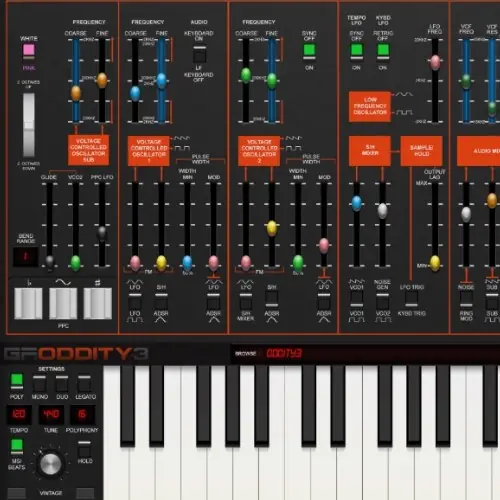500x500 pixels.
Task: Click the Sample/Hold block
Action: click(x=421, y=151)
